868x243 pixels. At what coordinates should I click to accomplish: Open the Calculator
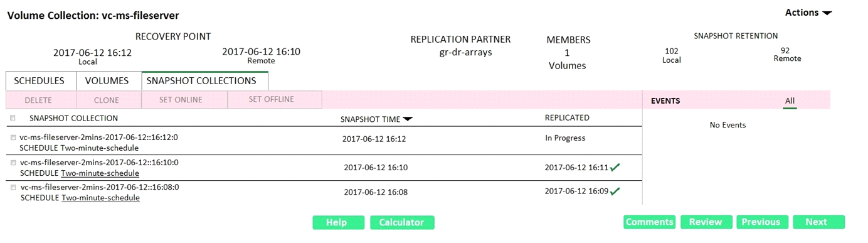coord(402,222)
